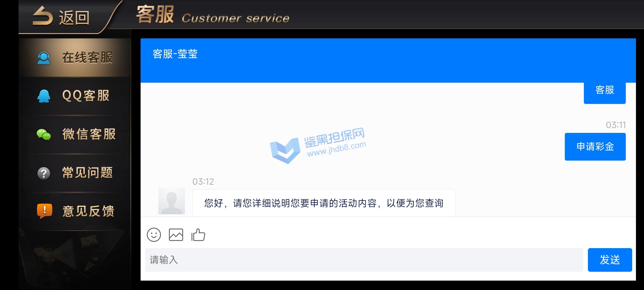This screenshot has height=290, width=644.
Task: Click the QQ penguin icon
Action: pyautogui.click(x=44, y=96)
